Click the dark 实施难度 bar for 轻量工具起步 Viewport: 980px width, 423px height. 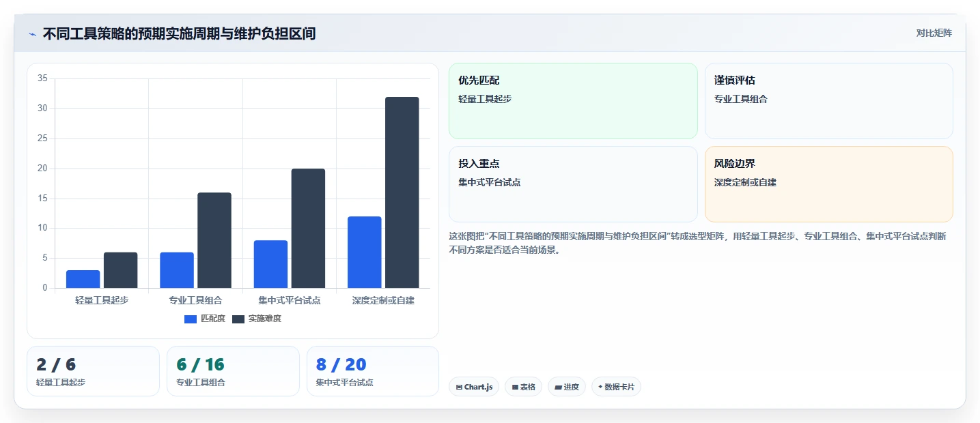[121, 270]
